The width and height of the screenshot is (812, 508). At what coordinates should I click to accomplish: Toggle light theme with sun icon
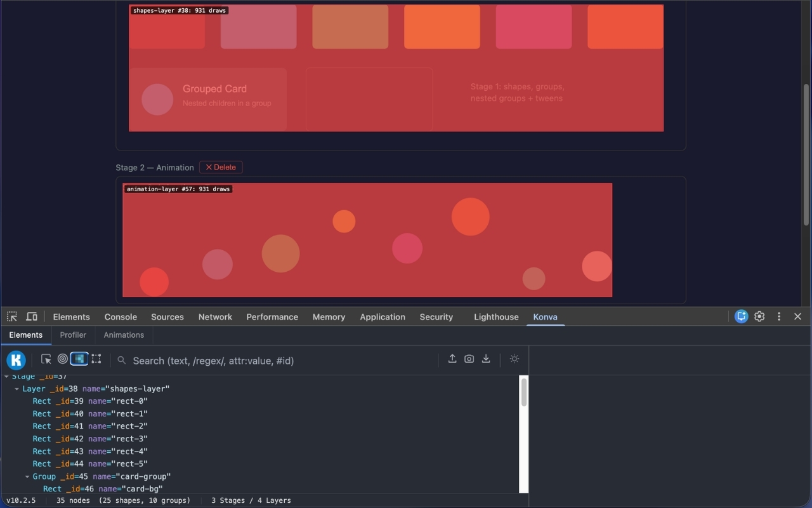click(514, 359)
